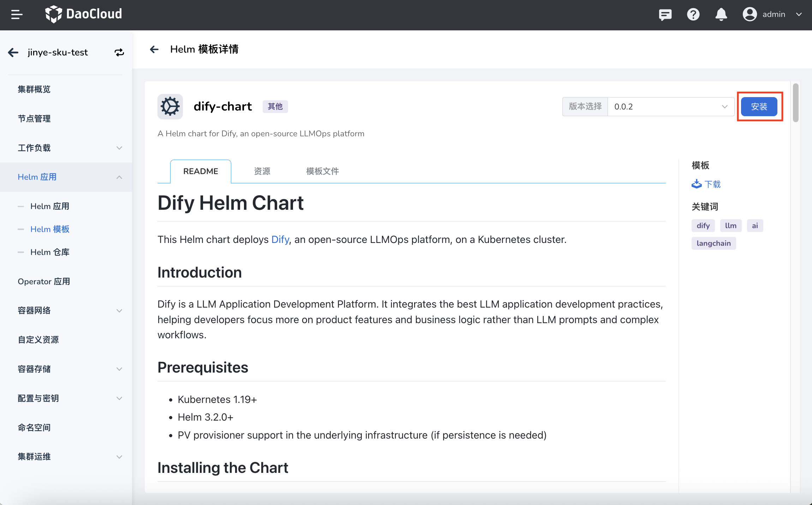Open the messages chat icon
The image size is (812, 505).
665,14
